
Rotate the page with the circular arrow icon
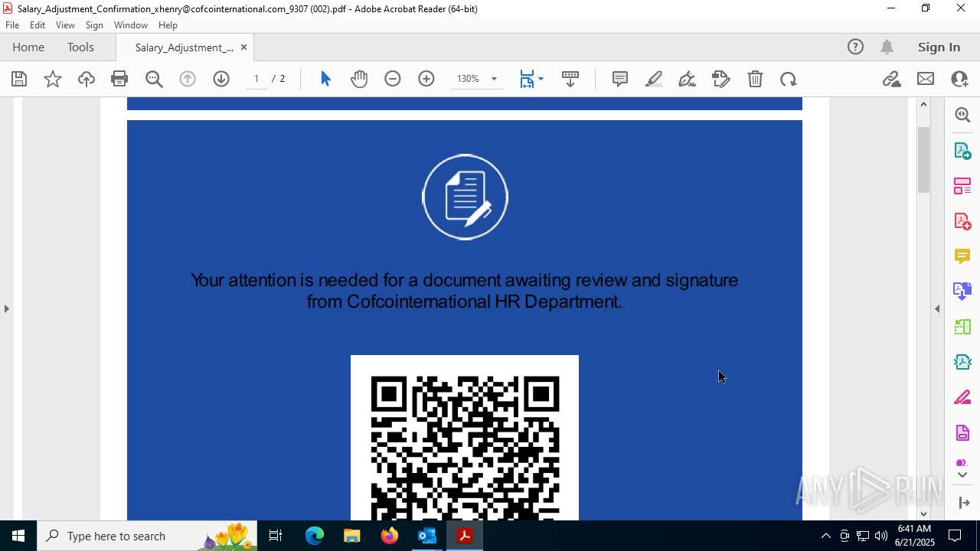[x=789, y=79]
